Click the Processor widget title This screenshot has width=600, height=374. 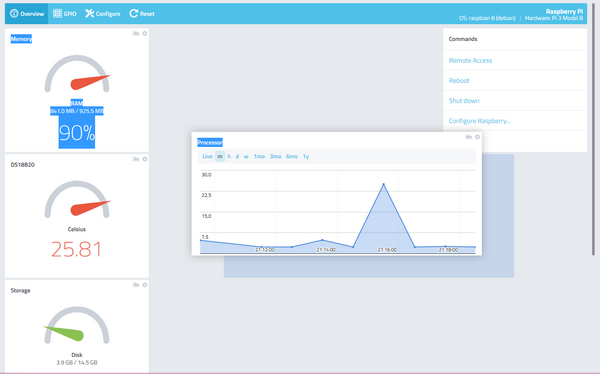tap(210, 142)
